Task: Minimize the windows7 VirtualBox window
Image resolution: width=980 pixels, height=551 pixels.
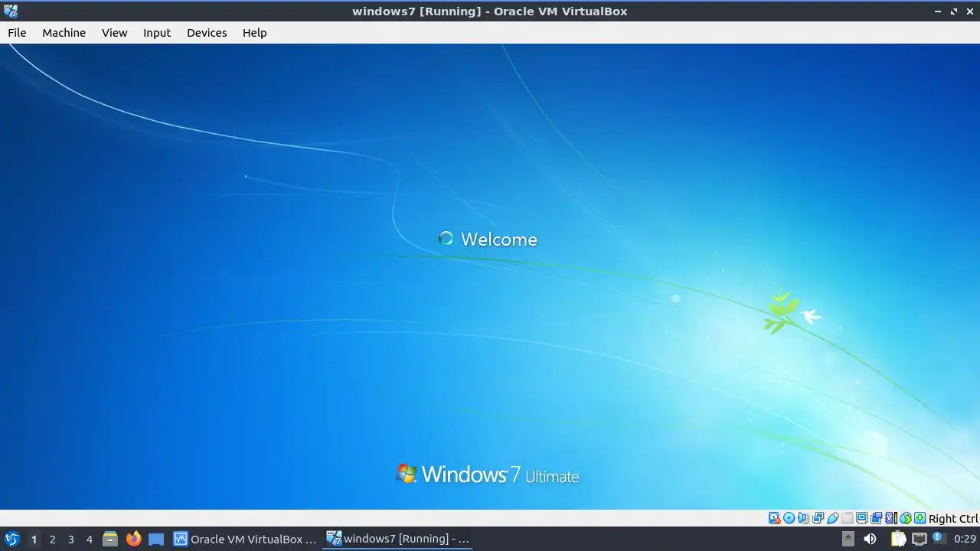Action: [x=938, y=11]
